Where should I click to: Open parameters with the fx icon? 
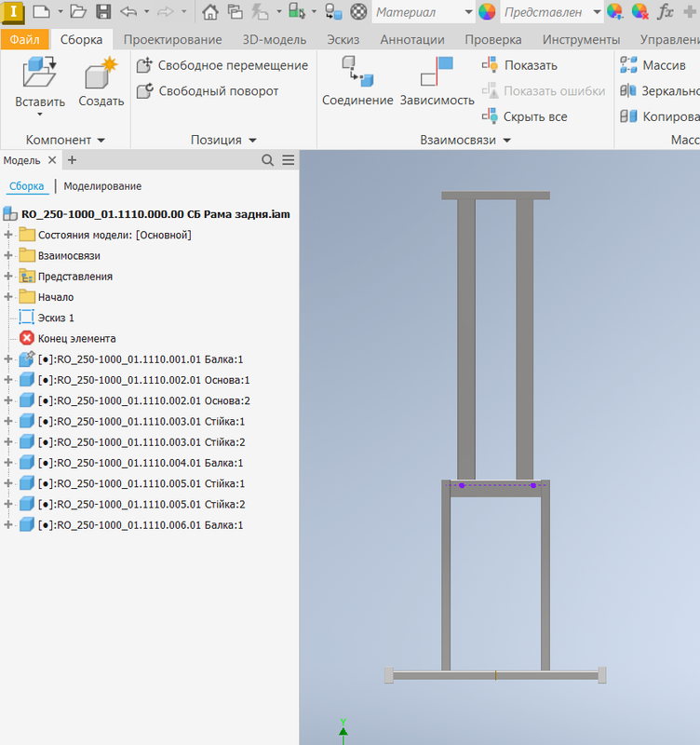coord(666,11)
